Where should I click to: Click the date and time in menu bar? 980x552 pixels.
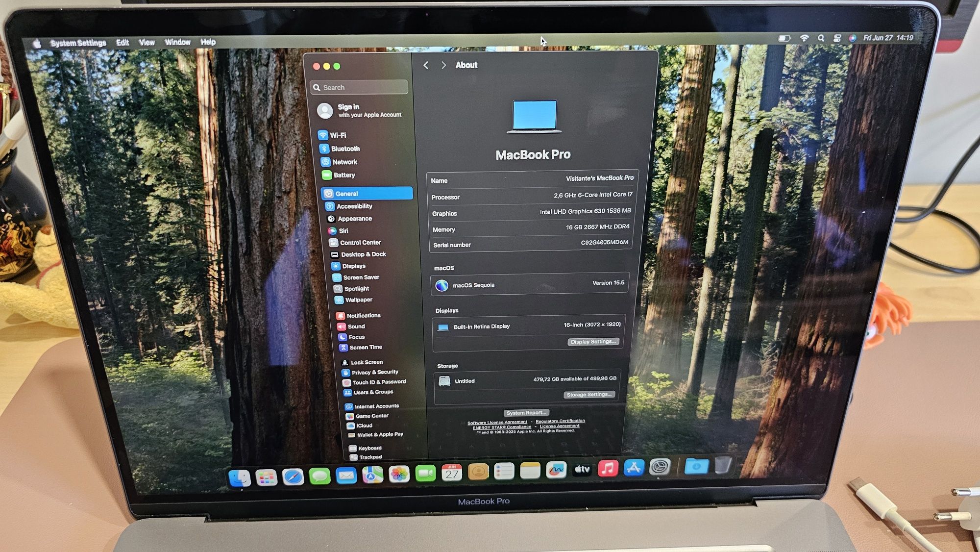(x=888, y=38)
